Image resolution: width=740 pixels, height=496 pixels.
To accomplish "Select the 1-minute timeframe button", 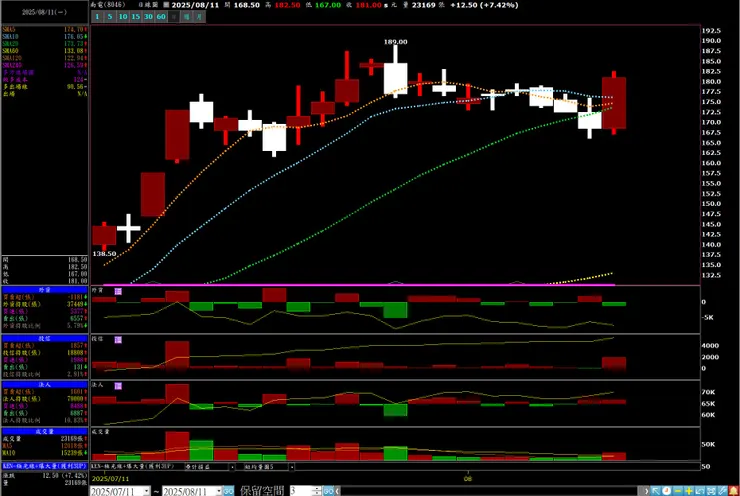I will coord(97,17).
